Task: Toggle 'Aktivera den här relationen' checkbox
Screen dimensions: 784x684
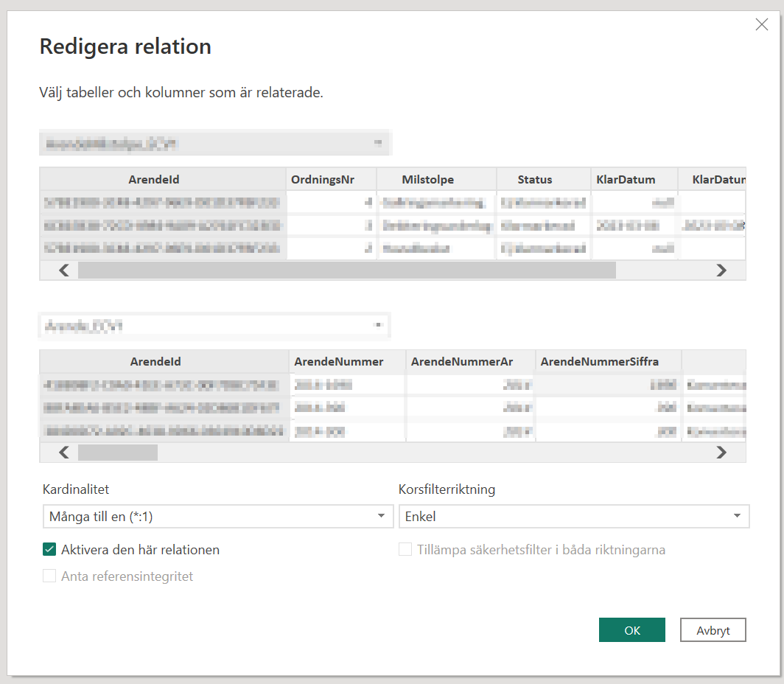Action: pyautogui.click(x=49, y=550)
